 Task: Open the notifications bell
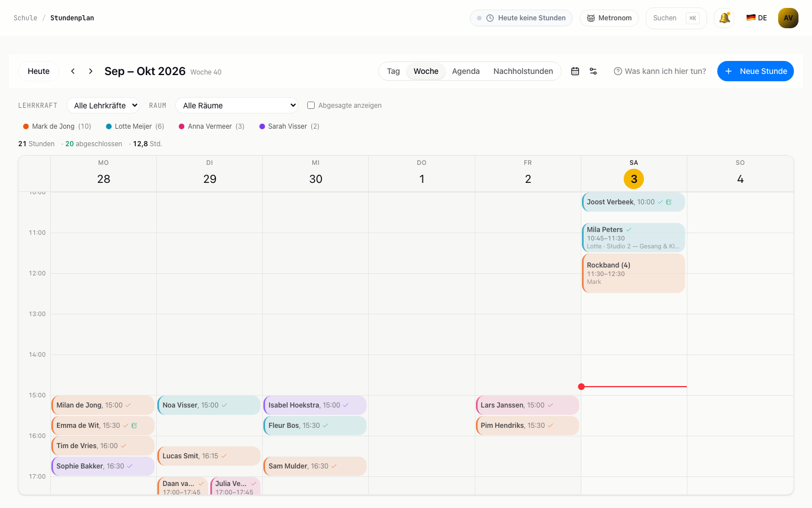(x=724, y=18)
